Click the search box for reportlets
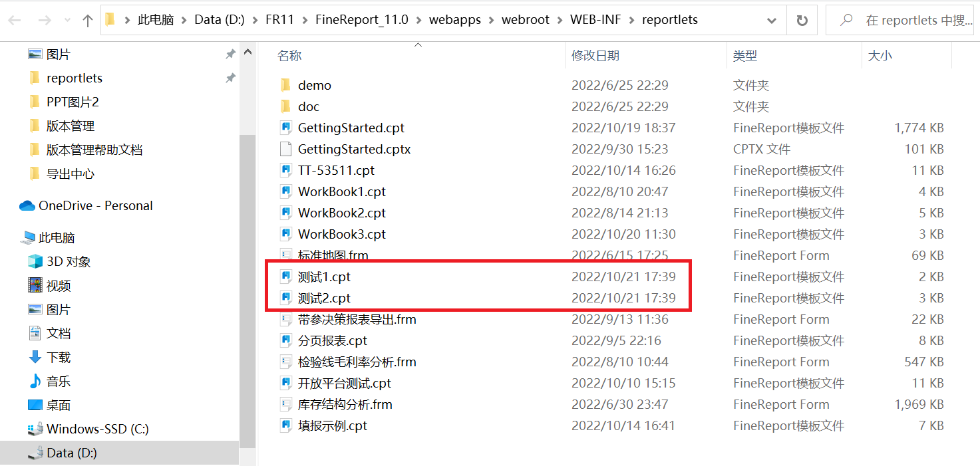The image size is (980, 466). [901, 20]
